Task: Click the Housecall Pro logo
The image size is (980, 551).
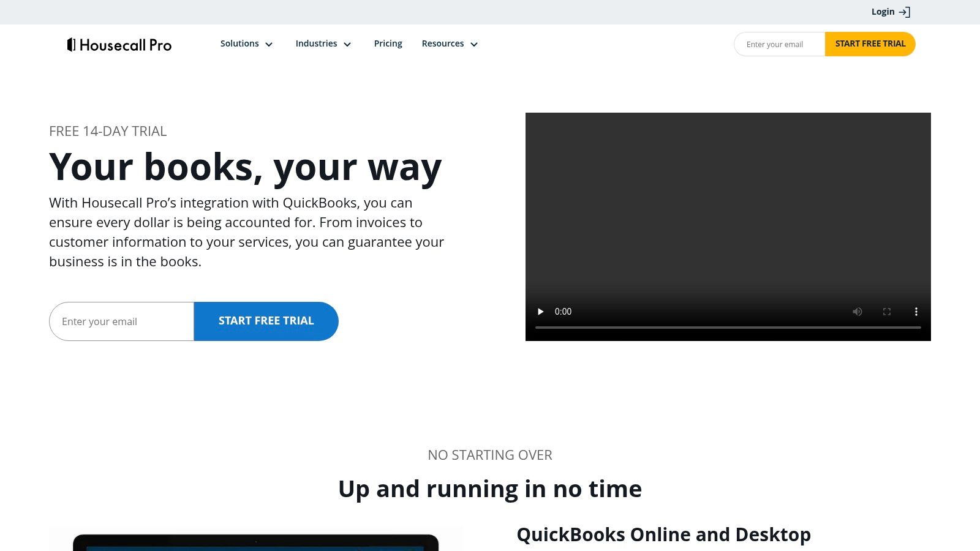Action: pos(119,45)
